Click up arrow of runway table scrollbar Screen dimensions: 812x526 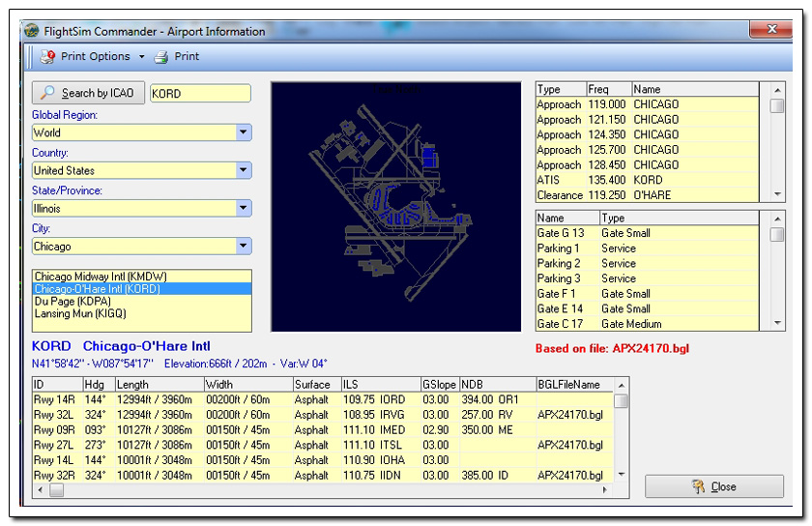click(x=622, y=386)
